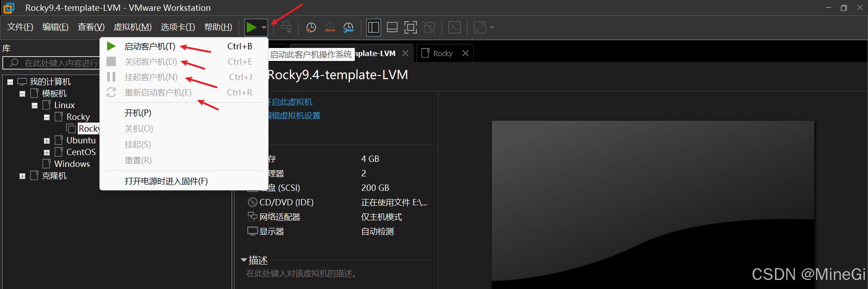The width and height of the screenshot is (868, 289).
Task: Collapse the Linux folder node
Action: coord(34,106)
